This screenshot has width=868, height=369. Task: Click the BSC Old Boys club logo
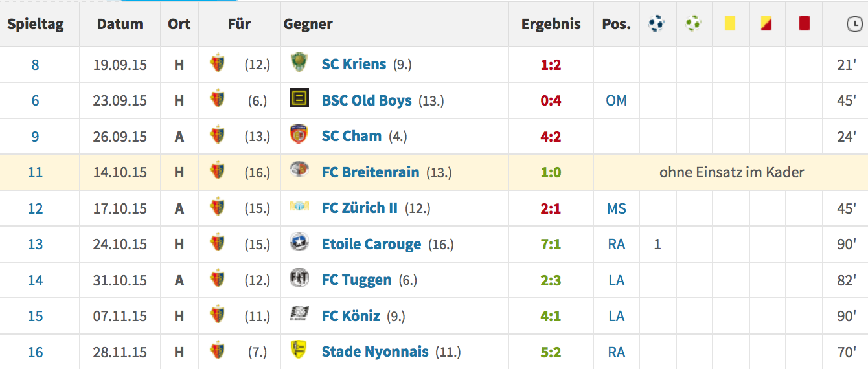(x=298, y=99)
